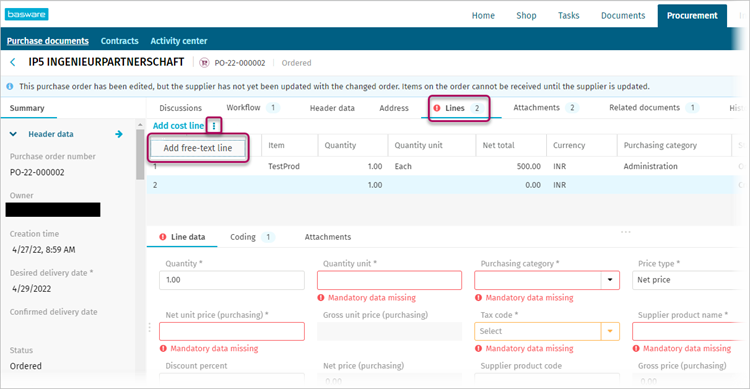Click the back arrow beside IP5 INGENIEURPARTNERSCHAFT
The image size is (750, 389).
coord(13,62)
